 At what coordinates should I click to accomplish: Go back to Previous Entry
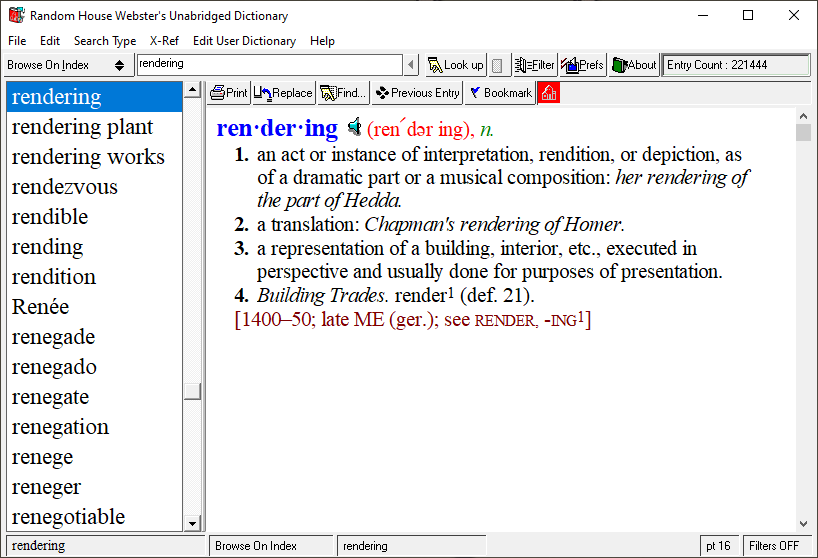click(x=418, y=93)
